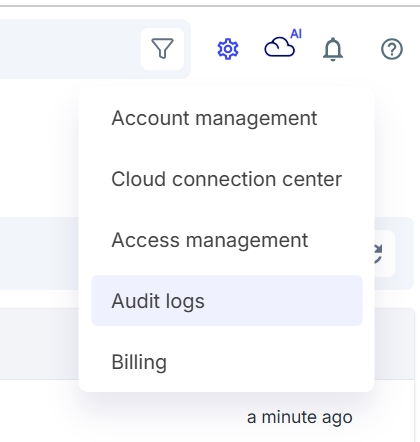
Task: Open the blue settings gear menu
Action: pyautogui.click(x=228, y=49)
